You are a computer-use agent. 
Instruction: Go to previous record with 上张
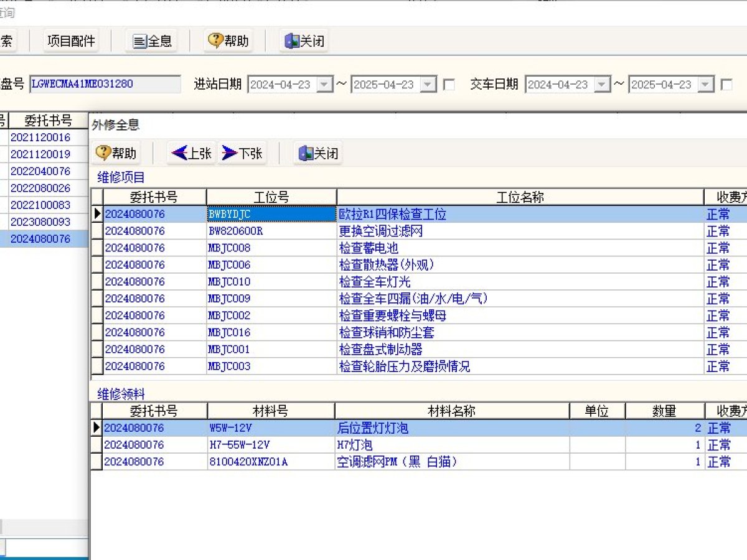click(191, 153)
